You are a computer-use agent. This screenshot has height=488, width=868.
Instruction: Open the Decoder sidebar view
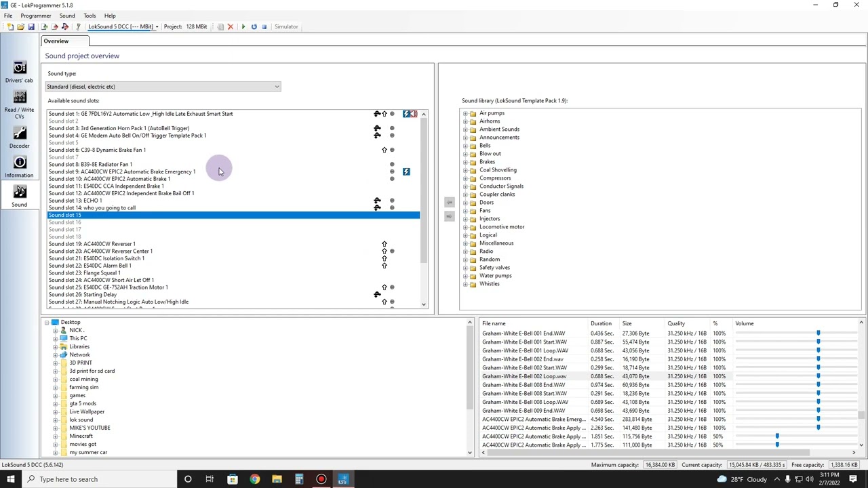coord(19,136)
